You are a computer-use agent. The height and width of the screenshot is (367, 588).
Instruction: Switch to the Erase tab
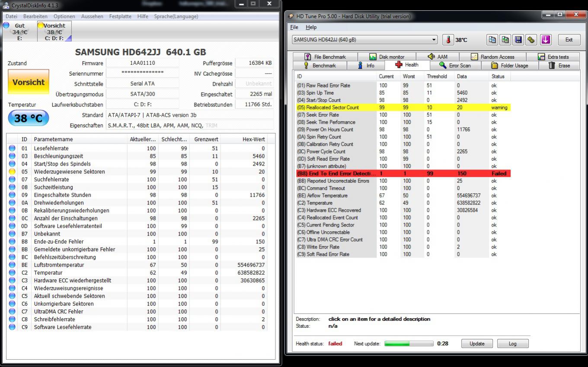click(x=559, y=66)
